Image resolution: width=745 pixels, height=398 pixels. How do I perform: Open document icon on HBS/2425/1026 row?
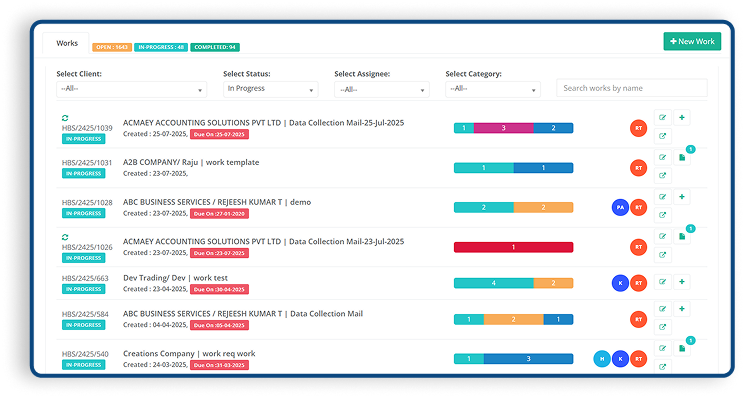(682, 236)
